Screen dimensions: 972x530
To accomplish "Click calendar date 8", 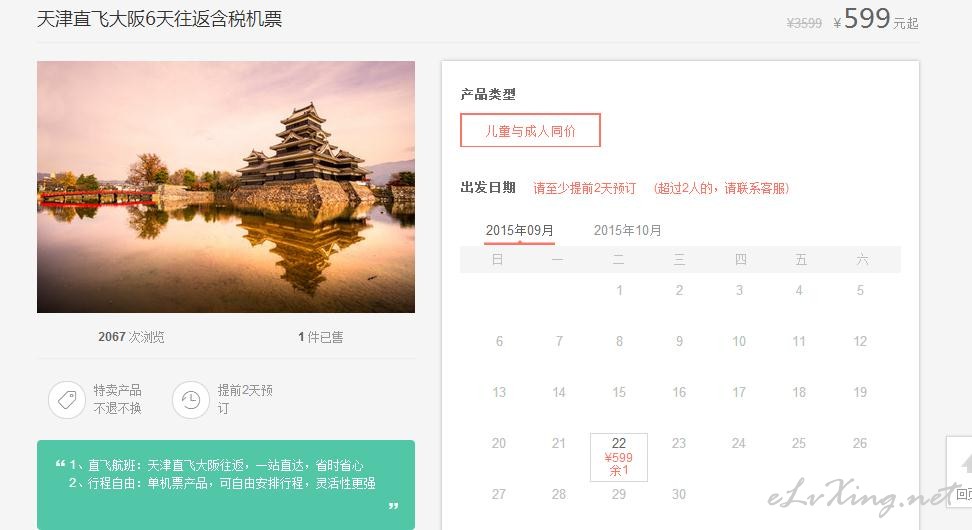I will (x=619, y=341).
